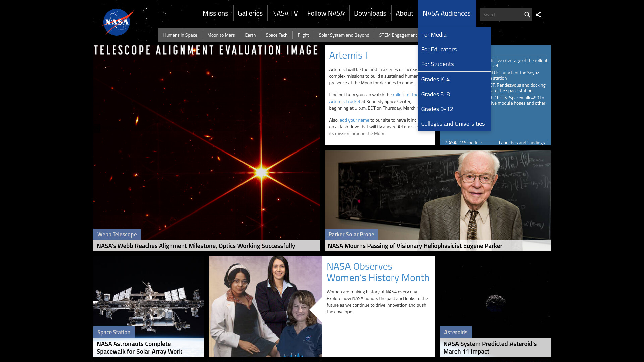The width and height of the screenshot is (644, 362).
Task: Collapse the NASA Audiences dropdown
Action: (446, 13)
